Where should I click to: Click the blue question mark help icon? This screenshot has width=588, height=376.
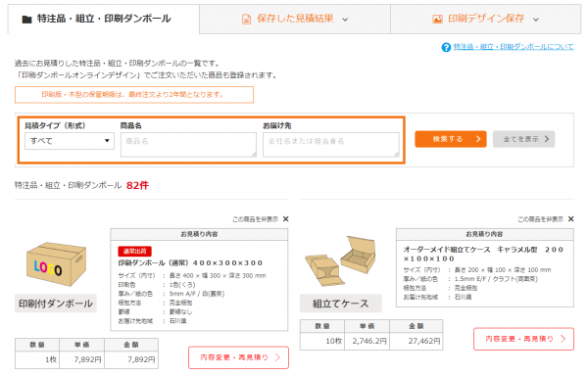(x=446, y=47)
